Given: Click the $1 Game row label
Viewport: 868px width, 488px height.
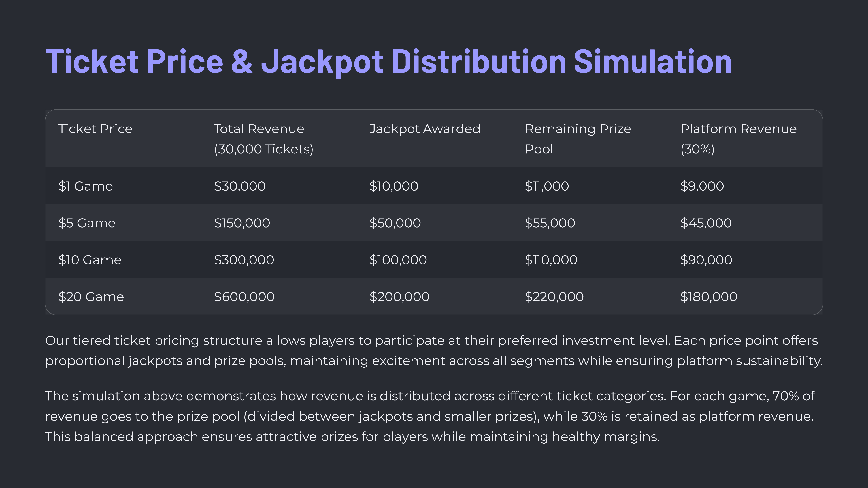Looking at the screenshot, I should tap(86, 186).
